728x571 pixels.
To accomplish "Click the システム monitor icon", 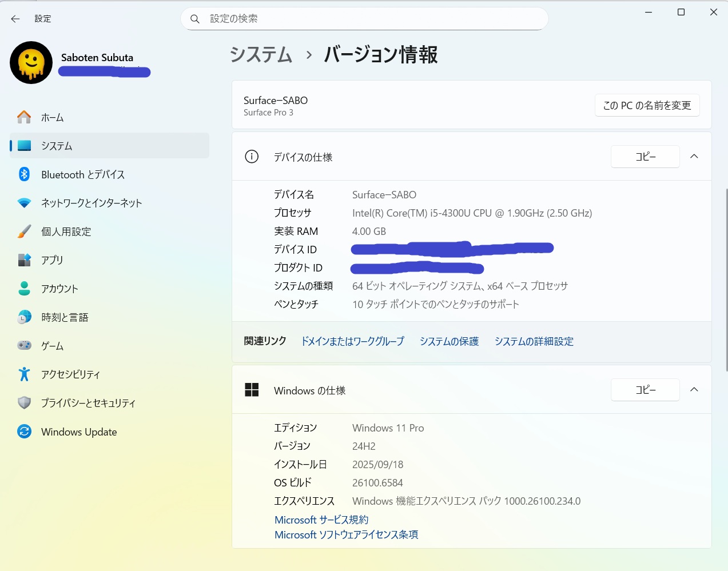I will pyautogui.click(x=24, y=146).
